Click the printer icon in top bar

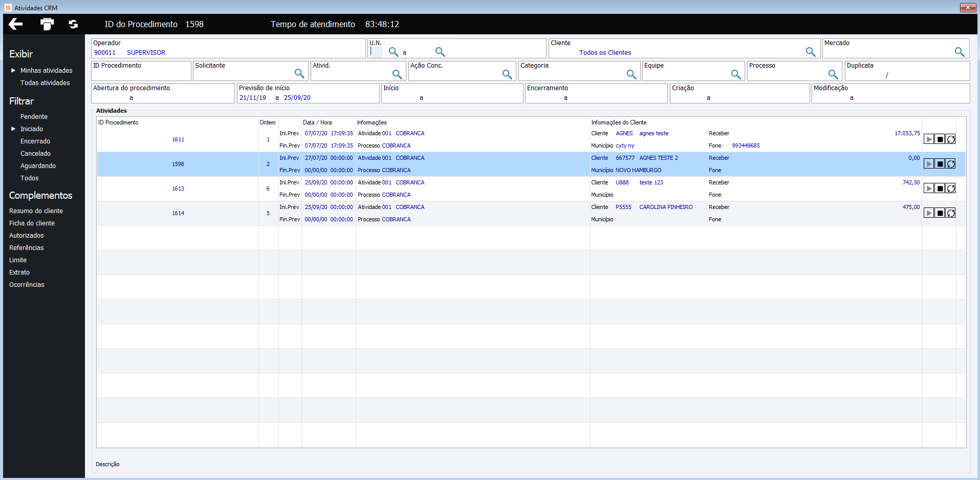(x=47, y=24)
